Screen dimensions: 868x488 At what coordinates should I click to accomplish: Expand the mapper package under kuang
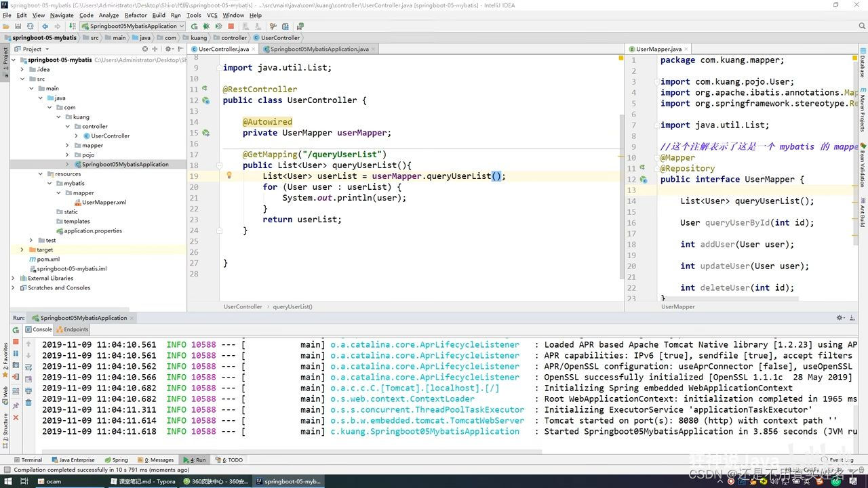68,145
